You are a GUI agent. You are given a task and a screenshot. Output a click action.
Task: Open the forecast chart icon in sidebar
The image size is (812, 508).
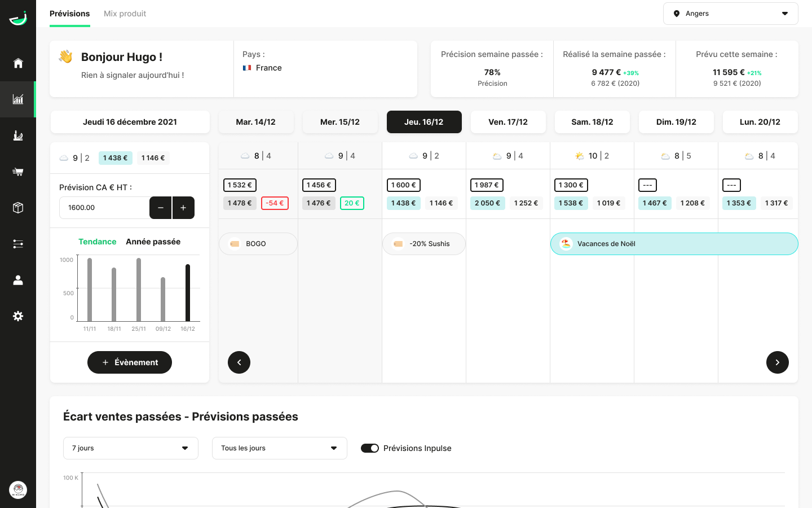[x=18, y=99]
